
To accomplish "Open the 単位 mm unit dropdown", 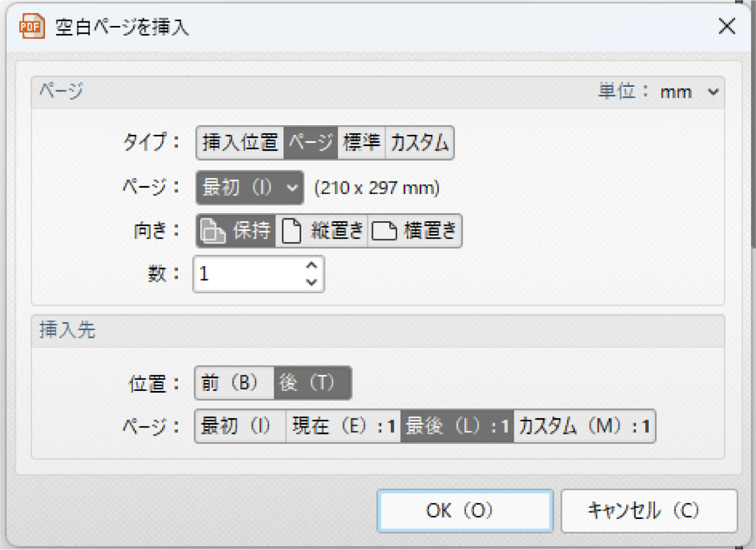I will [687, 92].
